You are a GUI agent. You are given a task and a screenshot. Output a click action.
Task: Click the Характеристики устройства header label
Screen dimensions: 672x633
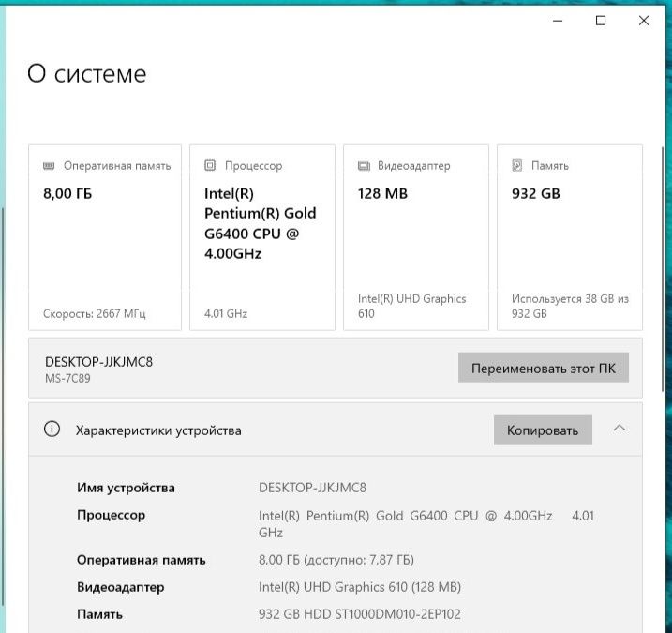pos(158,430)
